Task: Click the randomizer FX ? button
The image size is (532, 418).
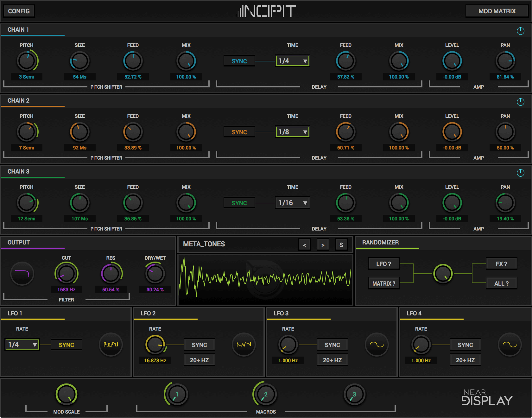Action: 501,264
